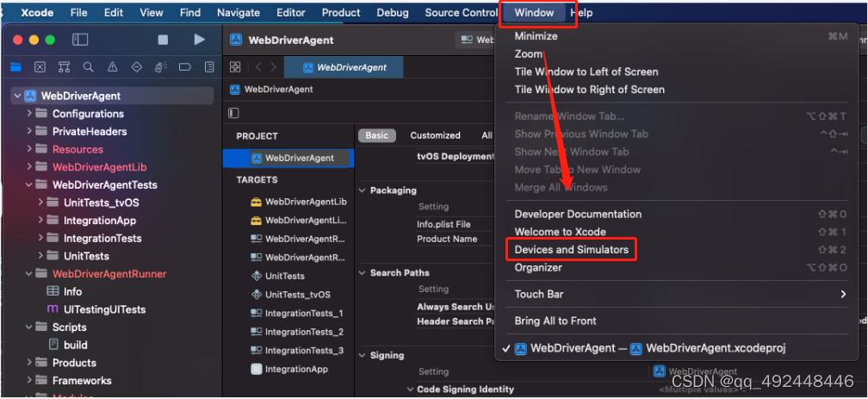Open the Breakpoint navigator icon

(x=185, y=67)
